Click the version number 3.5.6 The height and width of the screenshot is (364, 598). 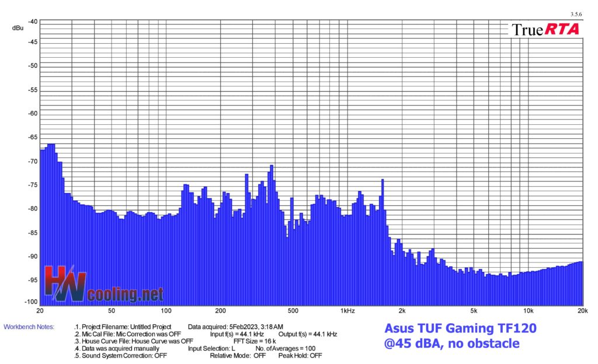pyautogui.click(x=576, y=14)
